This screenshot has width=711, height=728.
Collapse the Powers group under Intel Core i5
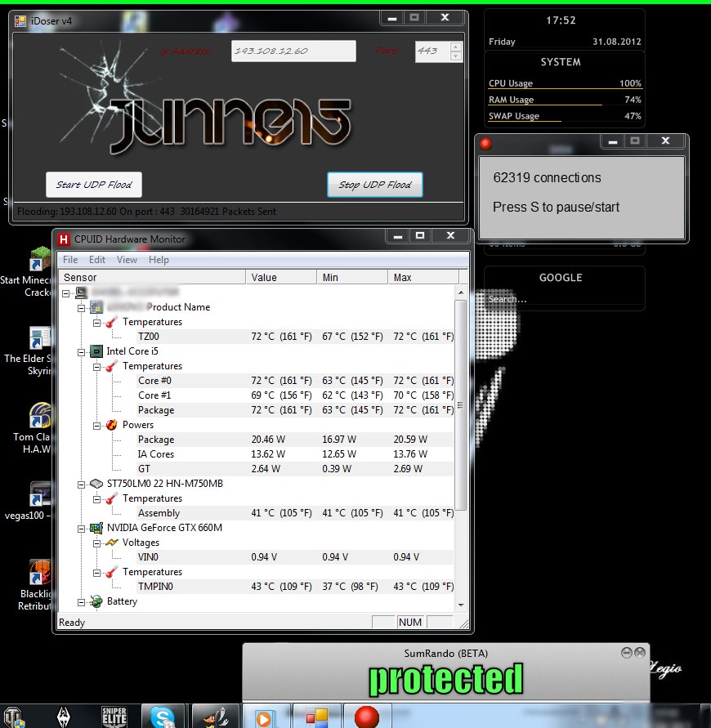(x=96, y=426)
